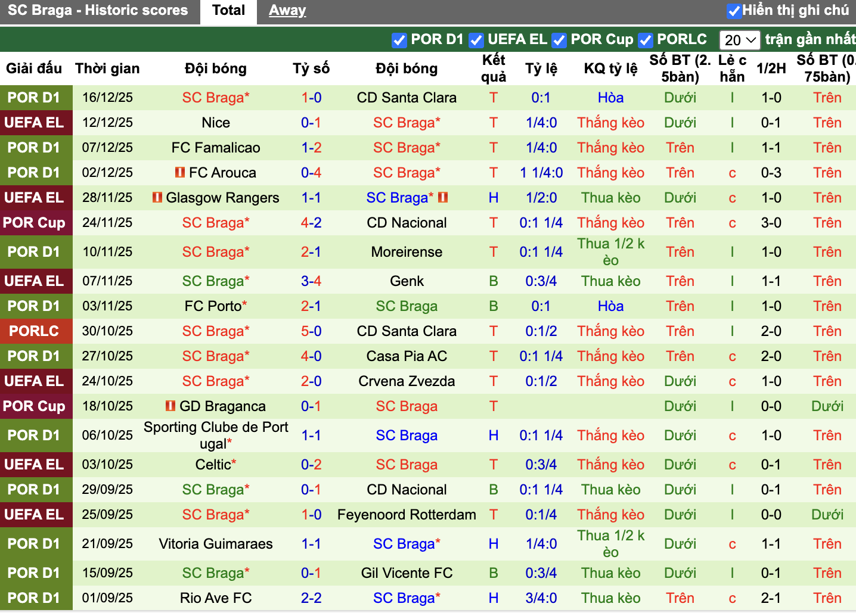The width and height of the screenshot is (856, 616).
Task: Toggle the PORLC filter checkbox
Action: pos(645,40)
